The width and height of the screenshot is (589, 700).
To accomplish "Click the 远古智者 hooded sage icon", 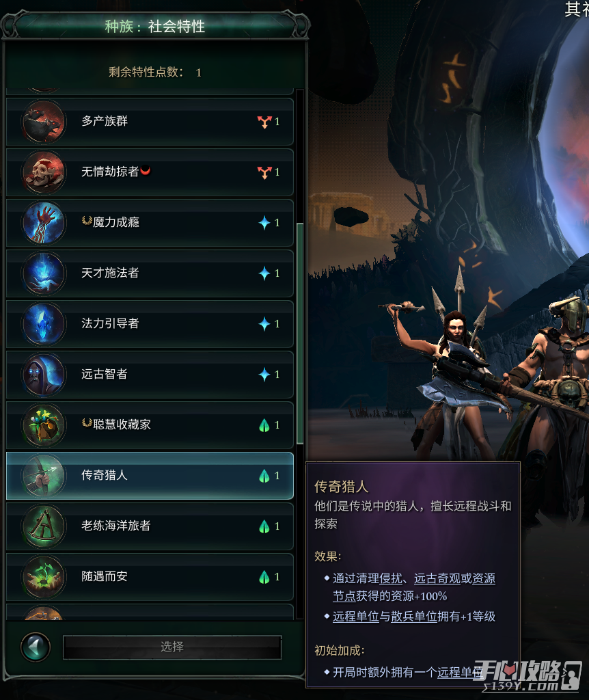I will tap(43, 375).
